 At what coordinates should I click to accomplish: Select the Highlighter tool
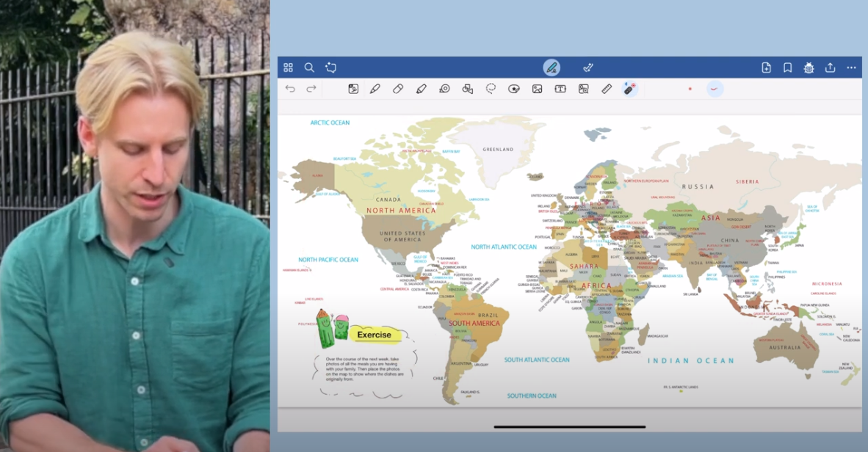(x=421, y=89)
